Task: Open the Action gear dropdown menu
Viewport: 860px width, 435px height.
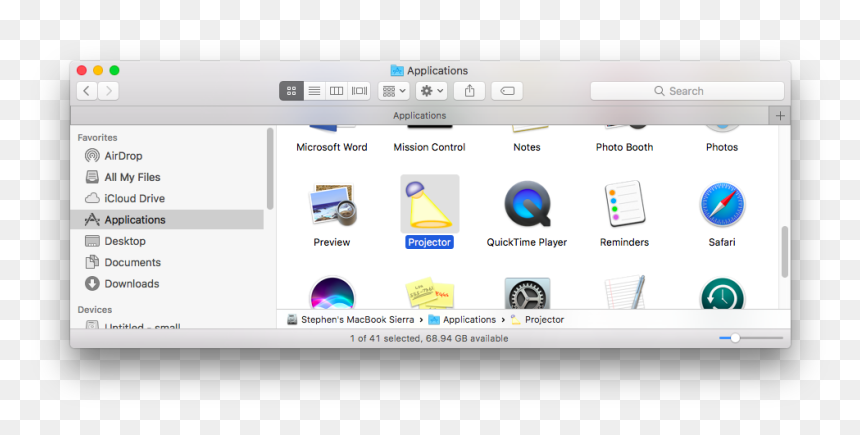Action: point(432,91)
